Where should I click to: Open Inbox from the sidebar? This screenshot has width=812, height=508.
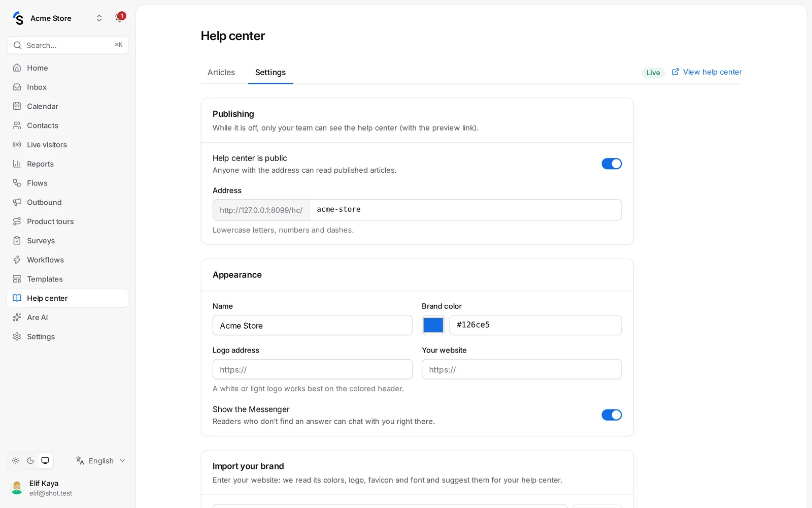click(x=67, y=87)
